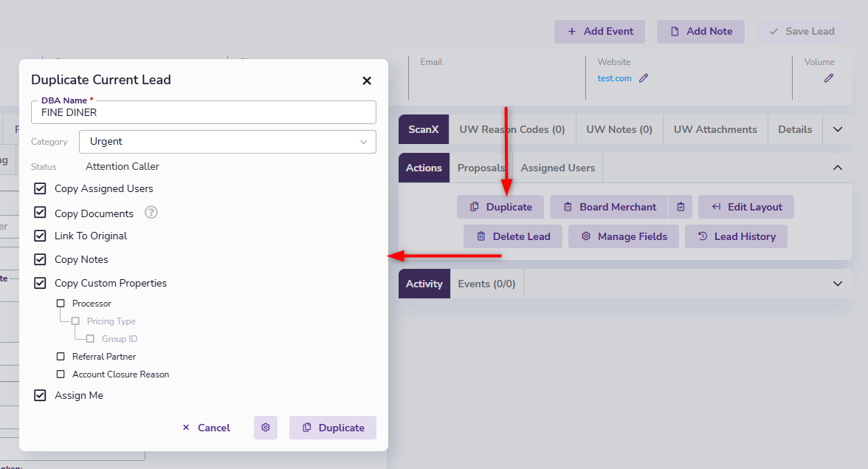Uncheck the Copy Documents checkbox
This screenshot has height=469, width=868.
(40, 213)
